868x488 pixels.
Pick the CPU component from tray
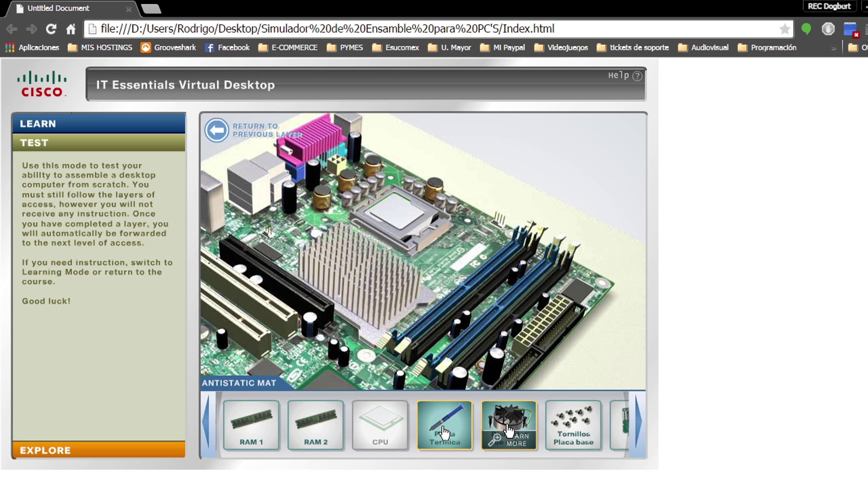click(380, 425)
